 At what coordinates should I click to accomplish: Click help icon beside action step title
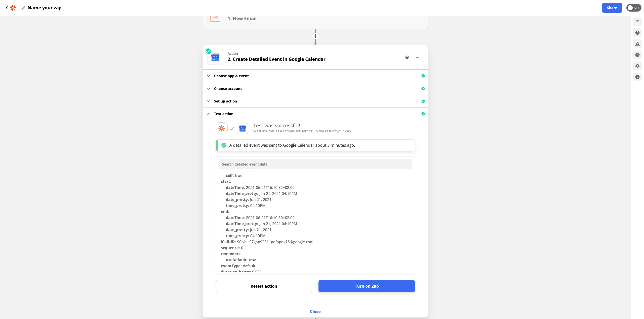[407, 57]
